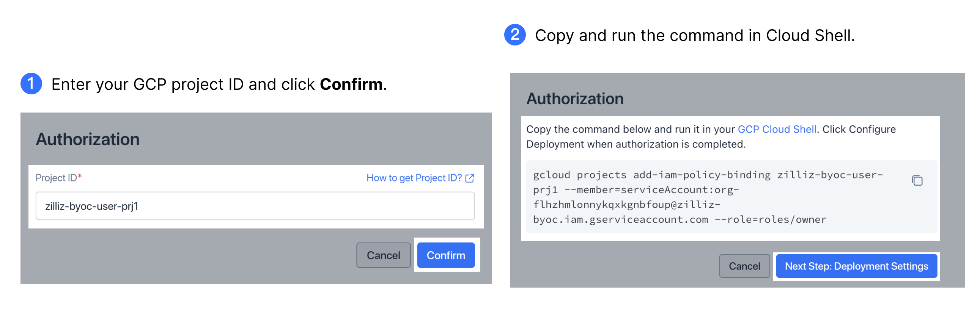Open the GCP Cloud Shell link

click(777, 130)
